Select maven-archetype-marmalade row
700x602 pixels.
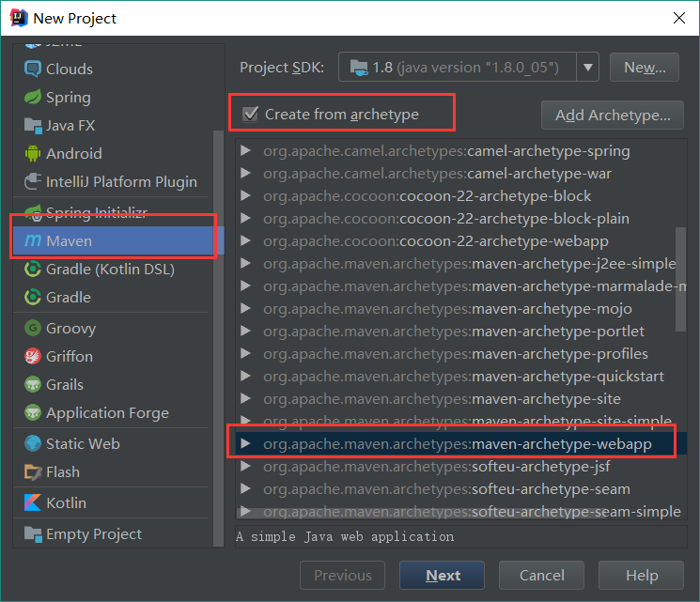coord(460,286)
